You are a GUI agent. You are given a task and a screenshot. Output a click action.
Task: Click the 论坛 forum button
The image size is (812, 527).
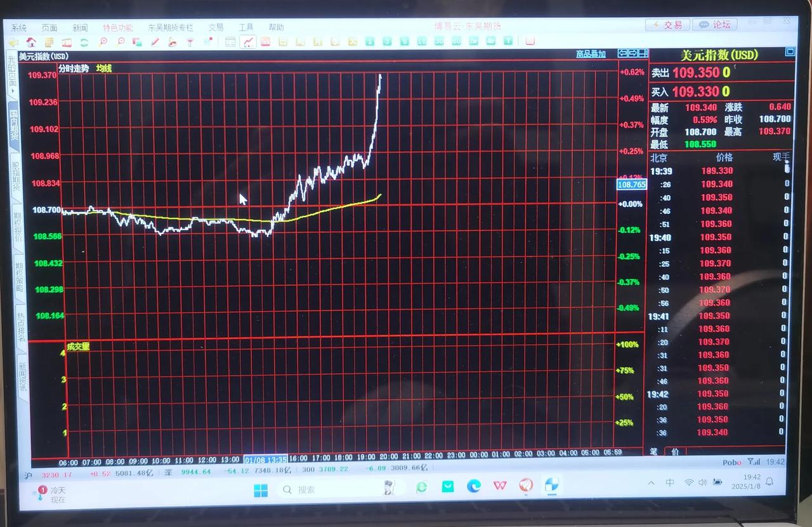click(x=714, y=25)
